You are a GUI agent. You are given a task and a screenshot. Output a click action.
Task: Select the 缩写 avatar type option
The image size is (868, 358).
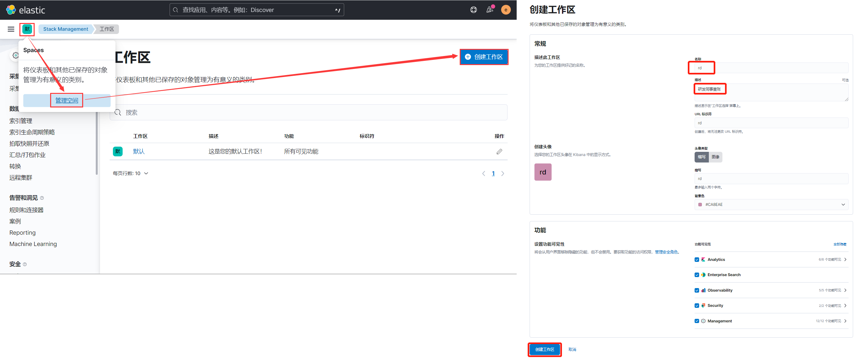coord(701,157)
